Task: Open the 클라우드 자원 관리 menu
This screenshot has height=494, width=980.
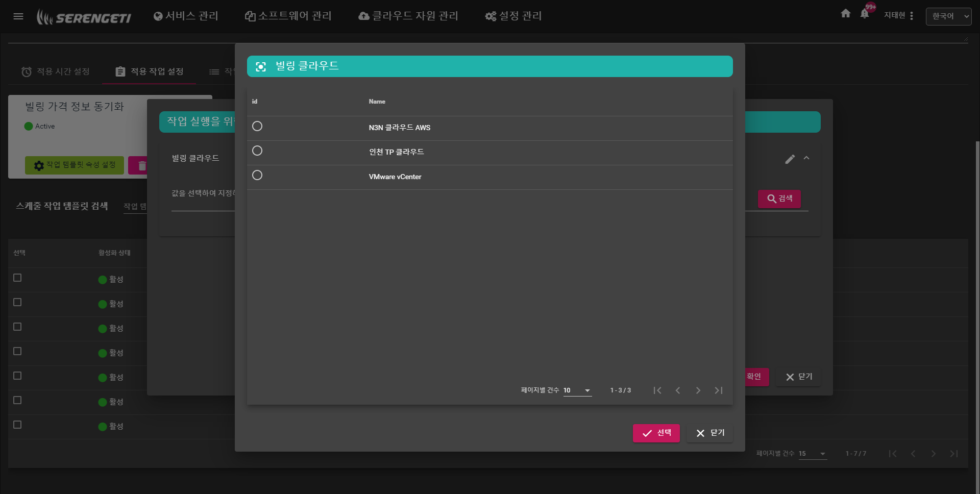Action: click(408, 16)
